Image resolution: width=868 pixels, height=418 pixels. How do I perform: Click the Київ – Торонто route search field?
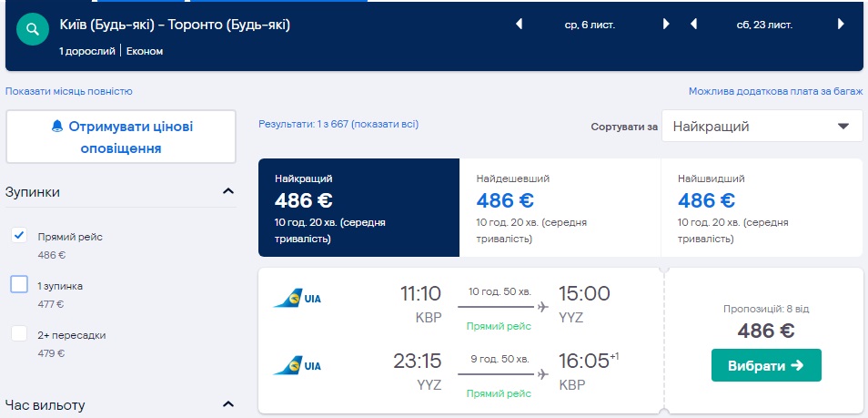[x=175, y=25]
